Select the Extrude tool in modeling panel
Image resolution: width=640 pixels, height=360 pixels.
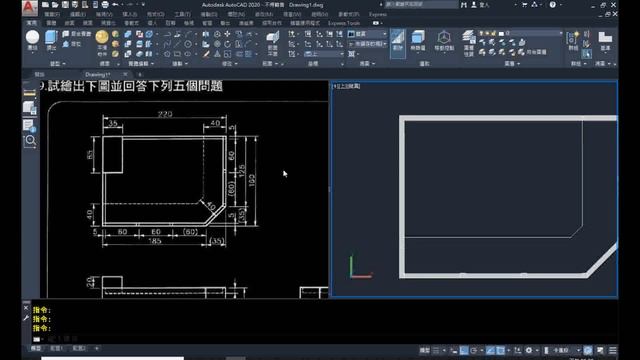(x=51, y=40)
